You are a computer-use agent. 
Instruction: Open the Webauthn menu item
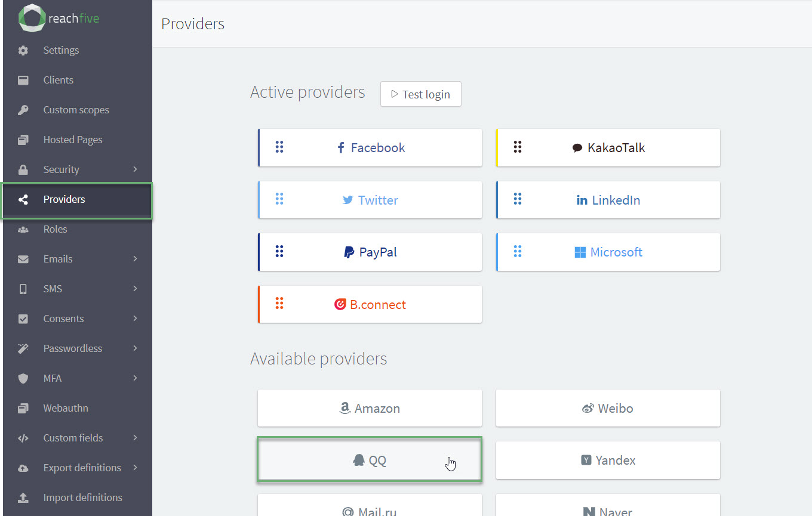(x=76, y=408)
